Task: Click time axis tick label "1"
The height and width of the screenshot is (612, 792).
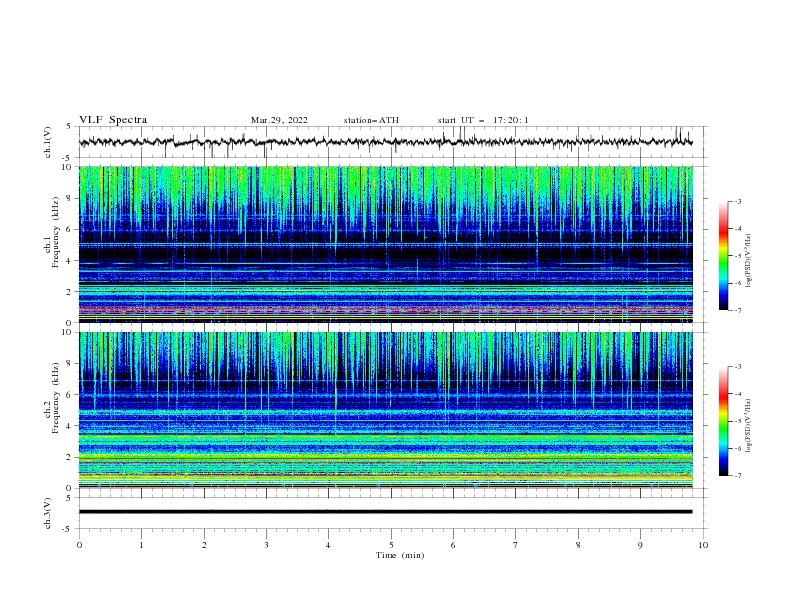Action: pos(141,545)
